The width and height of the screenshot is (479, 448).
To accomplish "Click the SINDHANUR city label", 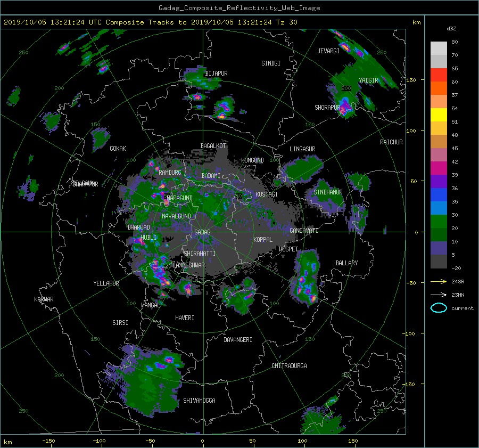I will (x=328, y=192).
